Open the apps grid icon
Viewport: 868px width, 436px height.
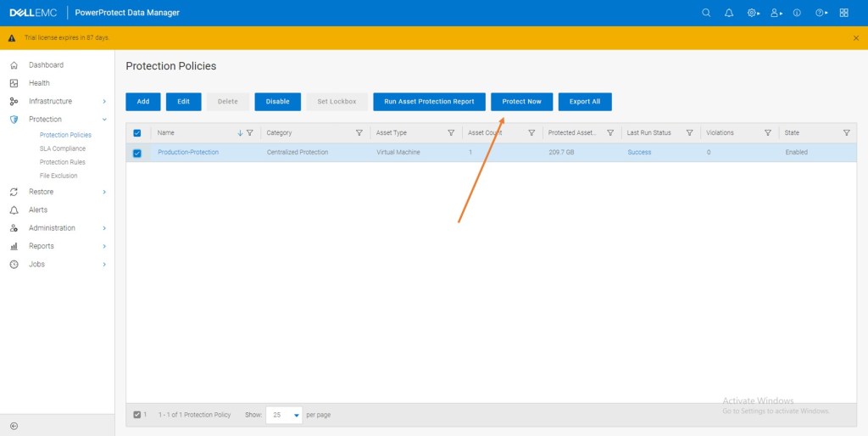click(x=843, y=13)
